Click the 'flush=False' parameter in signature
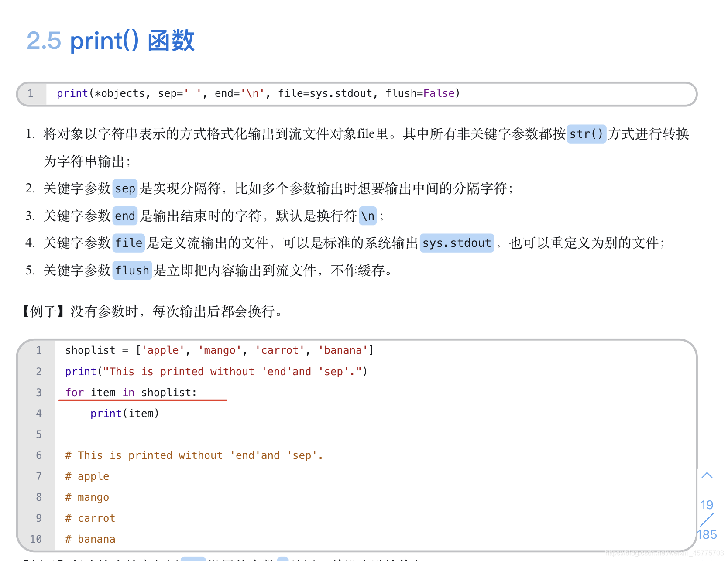Screen dimensions: 728x561 420,93
